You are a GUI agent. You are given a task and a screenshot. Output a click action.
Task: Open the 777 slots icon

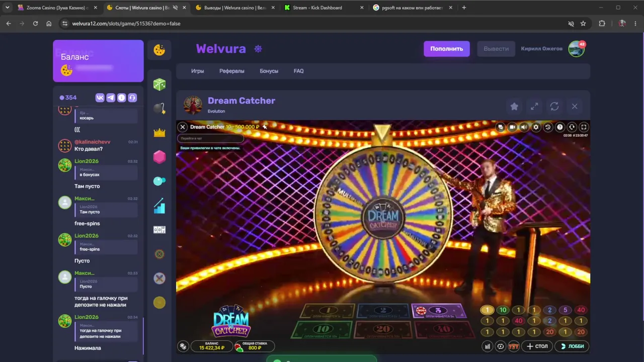(x=513, y=346)
